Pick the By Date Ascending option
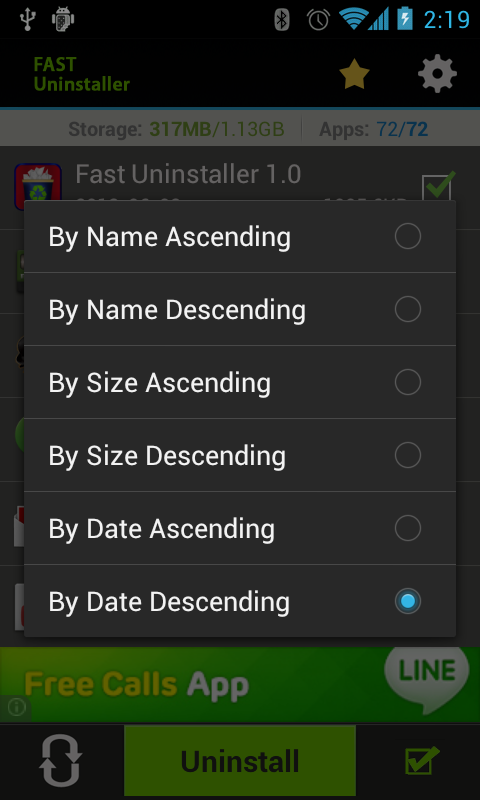480x800 pixels. [240, 528]
